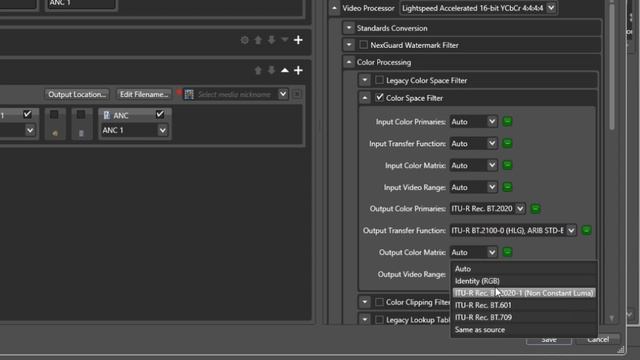Uncheck the Color Space Filter checkbox

379,98
